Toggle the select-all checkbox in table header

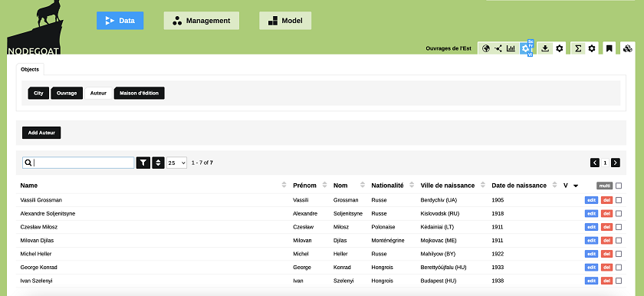click(619, 186)
